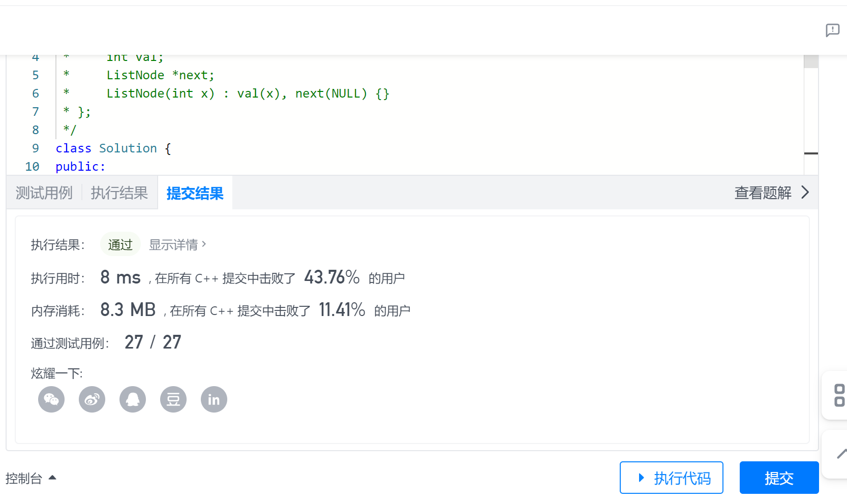
Task: Share result via the Weibo icon
Action: (92, 399)
